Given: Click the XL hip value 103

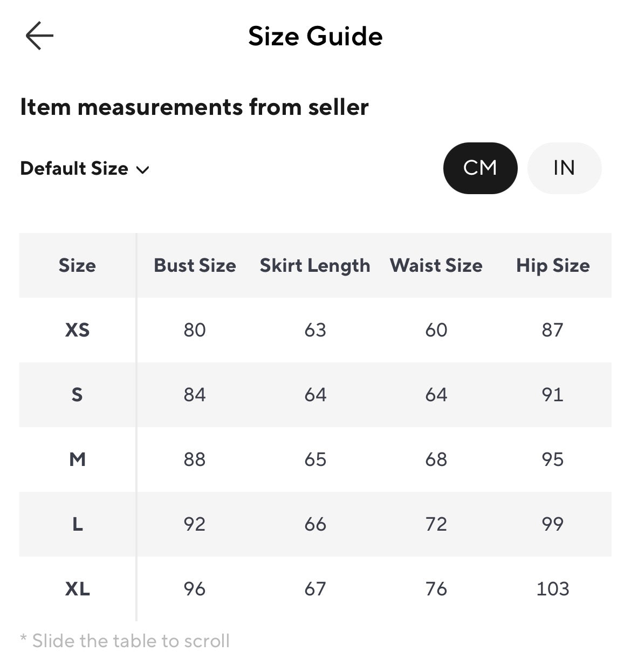Looking at the screenshot, I should (553, 589).
